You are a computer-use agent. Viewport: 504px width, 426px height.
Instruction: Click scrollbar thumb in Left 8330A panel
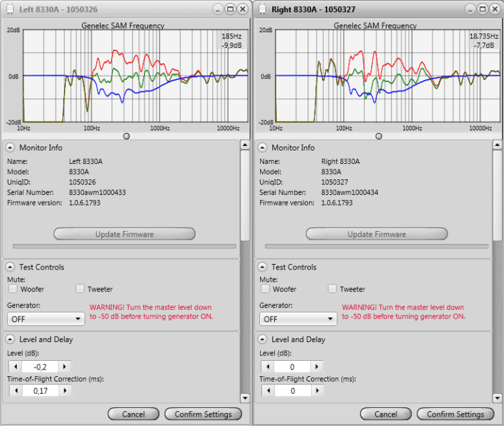tap(245, 196)
